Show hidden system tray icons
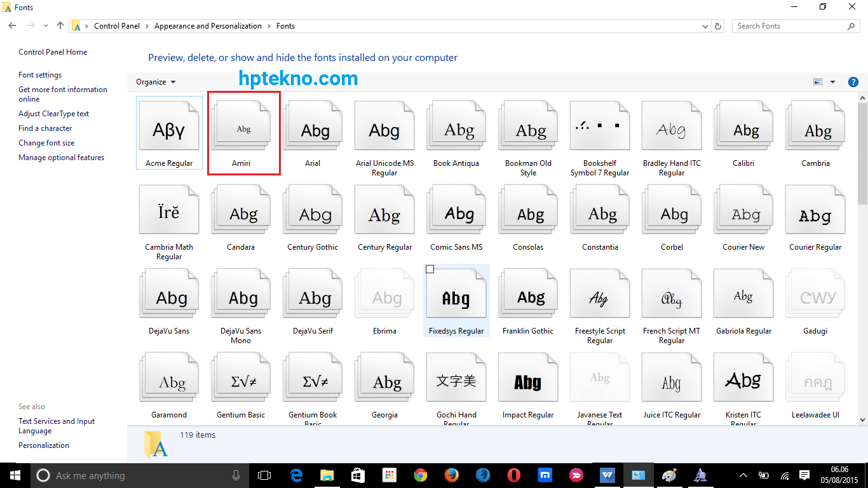868x488 pixels. [743, 475]
